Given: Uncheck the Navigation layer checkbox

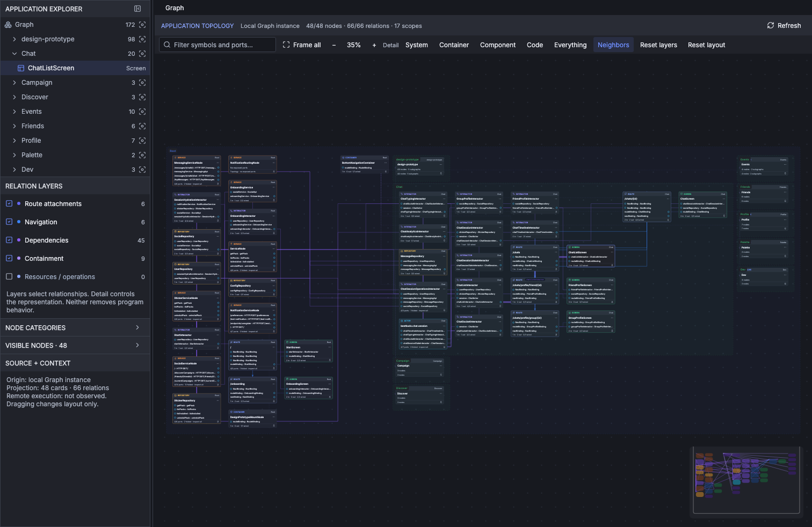Looking at the screenshot, I should [x=9, y=222].
